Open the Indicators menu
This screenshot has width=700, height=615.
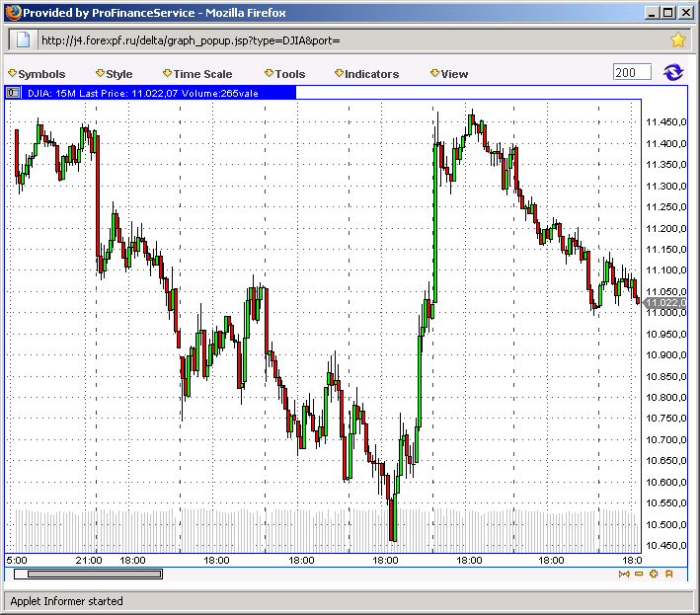[366, 74]
